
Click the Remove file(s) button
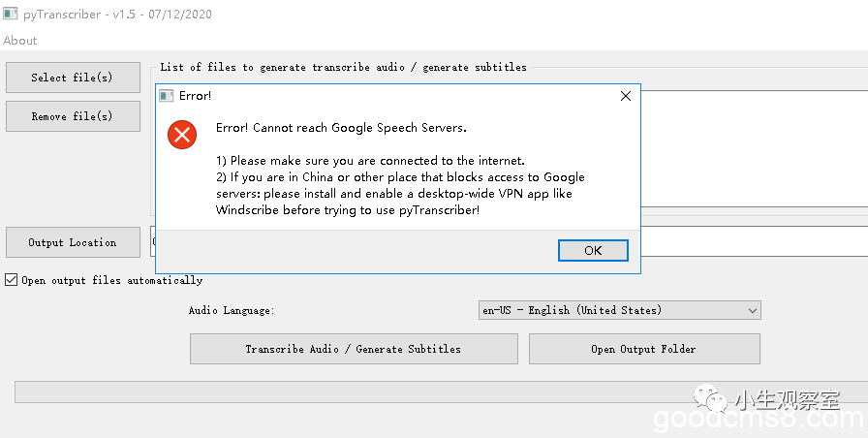pos(73,116)
